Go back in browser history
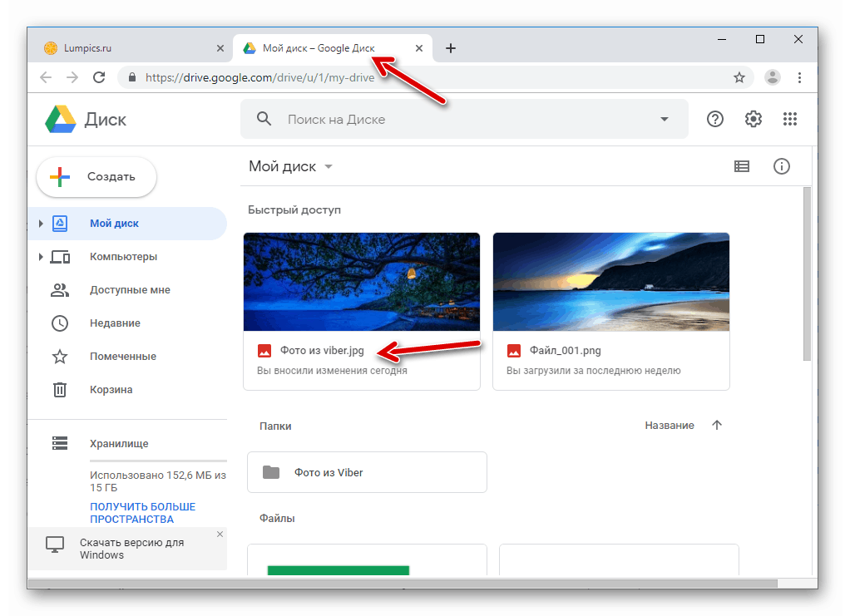 pyautogui.click(x=46, y=77)
